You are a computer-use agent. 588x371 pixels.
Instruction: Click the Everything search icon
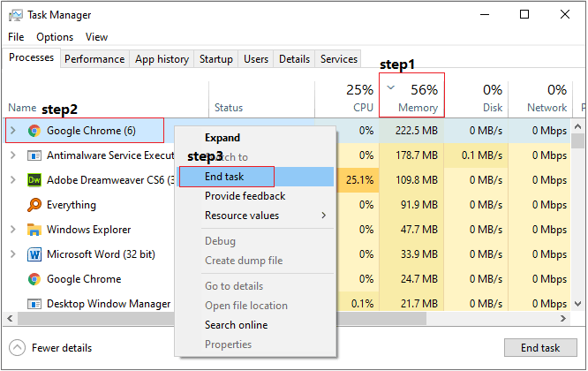(34, 205)
